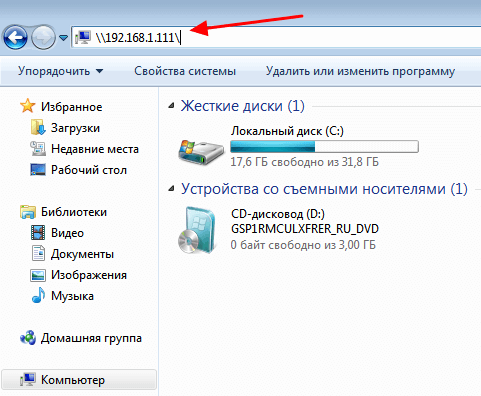Select Библиотеки in navigation pane
Viewport: 481px width, 396px height.
coord(74,212)
